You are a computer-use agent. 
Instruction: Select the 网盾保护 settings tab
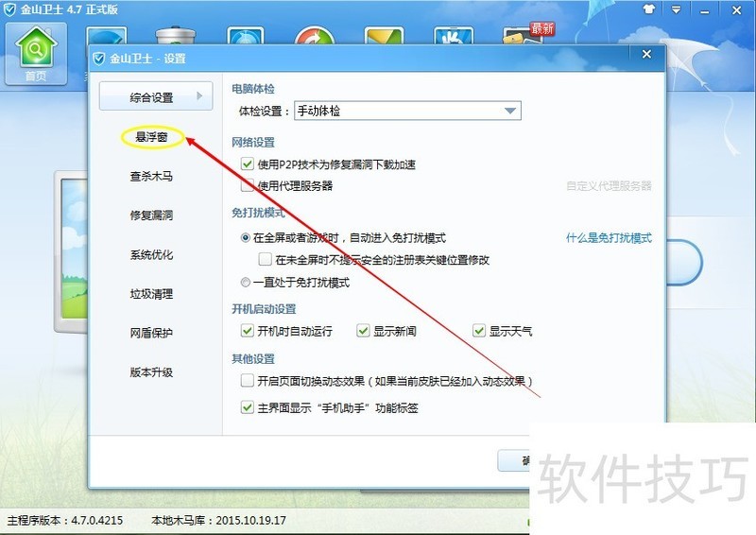[x=151, y=333]
